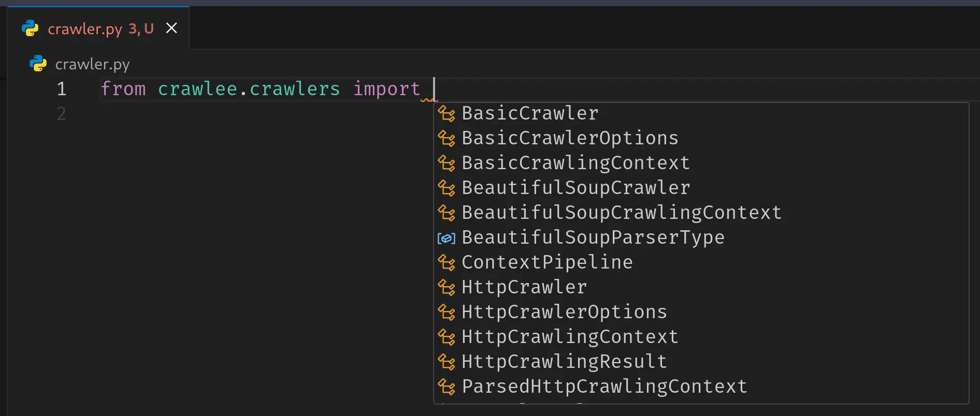The image size is (980, 416).
Task: Click line number 1 in the gutter
Action: 62,89
